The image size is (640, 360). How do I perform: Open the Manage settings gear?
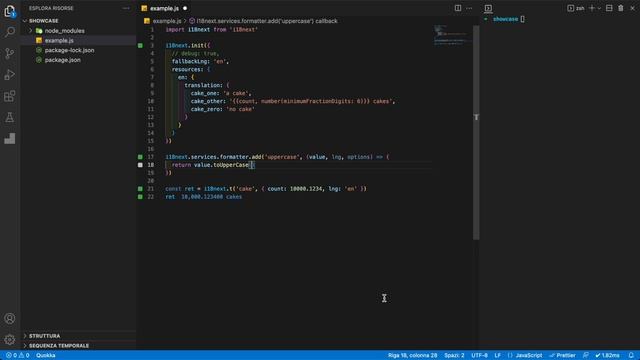pos(9,339)
